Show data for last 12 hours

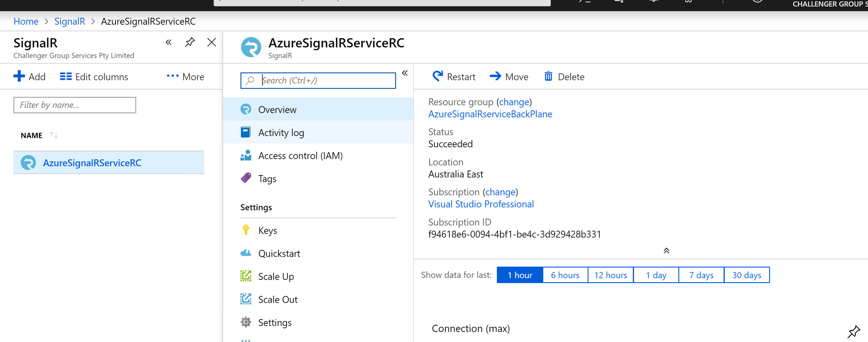click(x=611, y=275)
